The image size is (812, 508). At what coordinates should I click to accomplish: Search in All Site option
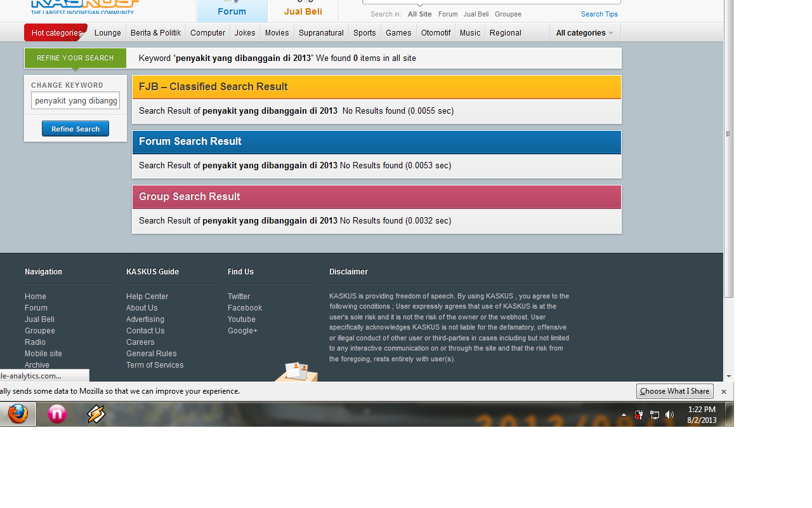coord(420,14)
